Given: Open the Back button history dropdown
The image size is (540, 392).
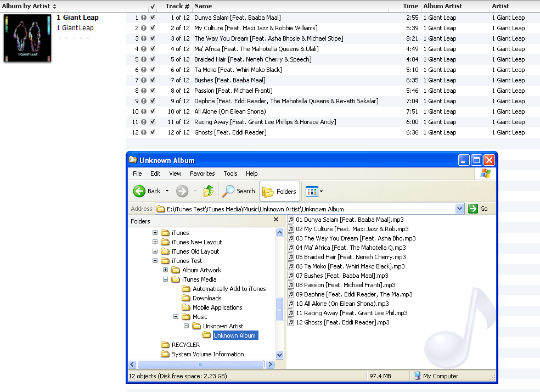Looking at the screenshot, I should [167, 191].
